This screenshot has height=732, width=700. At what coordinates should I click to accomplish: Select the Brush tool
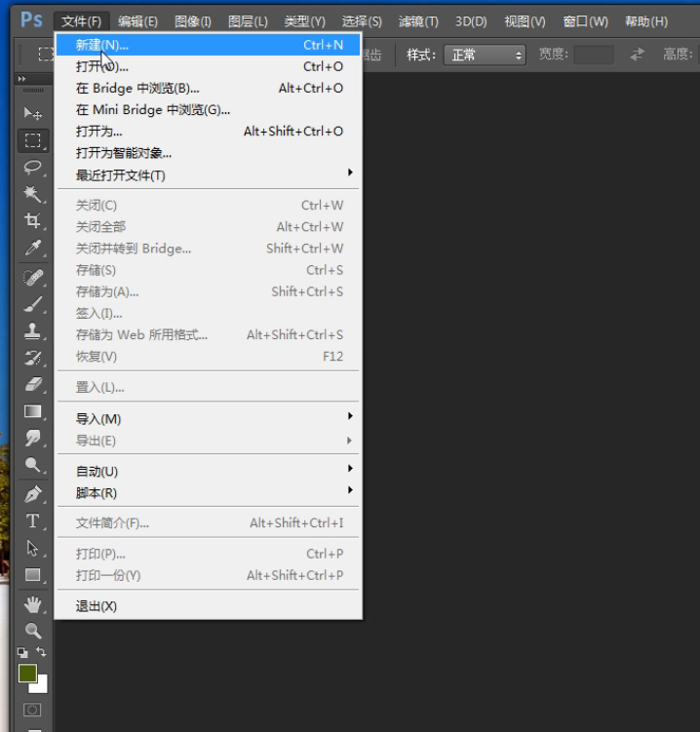point(33,304)
